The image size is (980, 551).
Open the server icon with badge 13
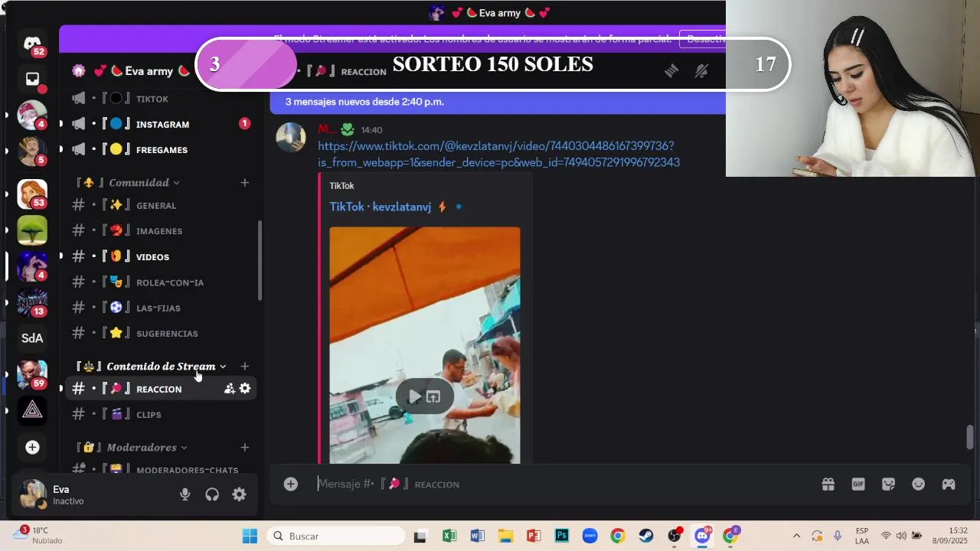[x=32, y=302]
